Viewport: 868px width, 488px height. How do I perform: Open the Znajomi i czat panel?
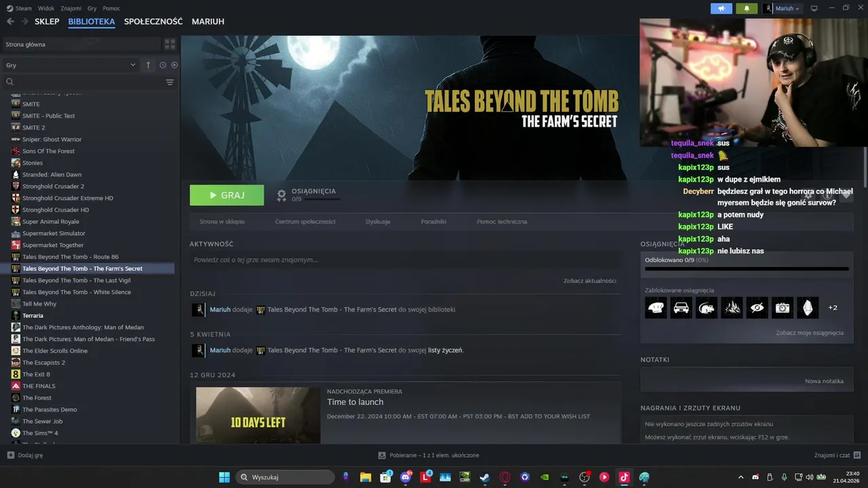click(x=837, y=455)
